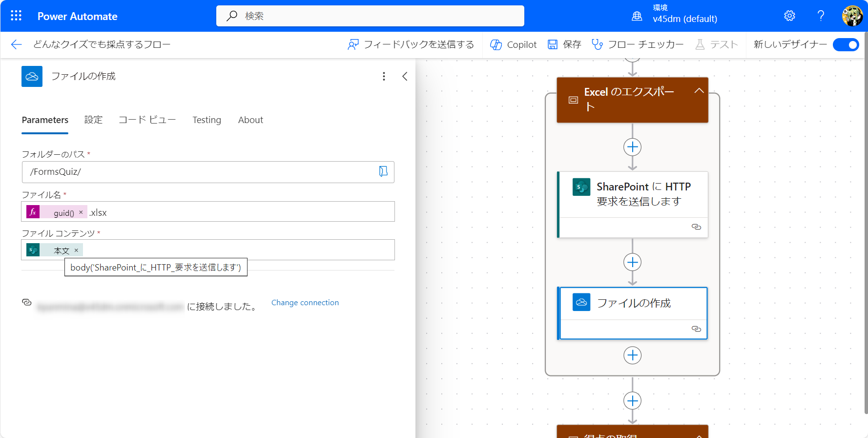Open the three-dot more options menu
The image size is (868, 438).
[x=384, y=76]
